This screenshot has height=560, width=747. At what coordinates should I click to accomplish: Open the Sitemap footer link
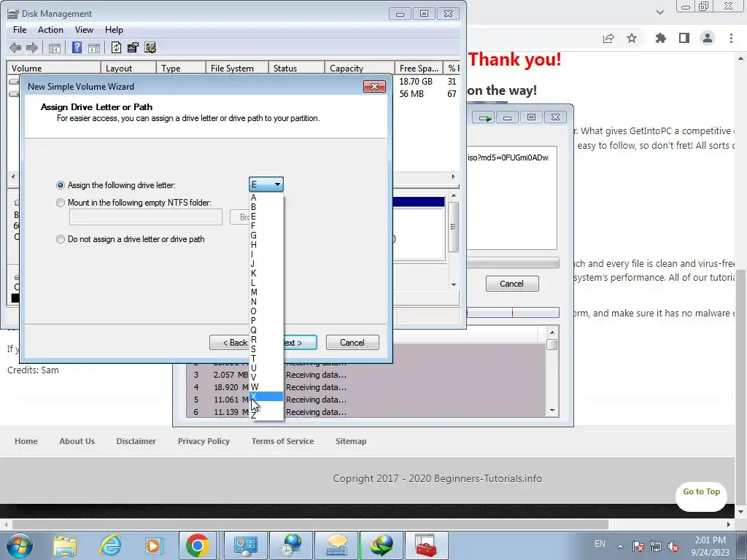coord(351,441)
